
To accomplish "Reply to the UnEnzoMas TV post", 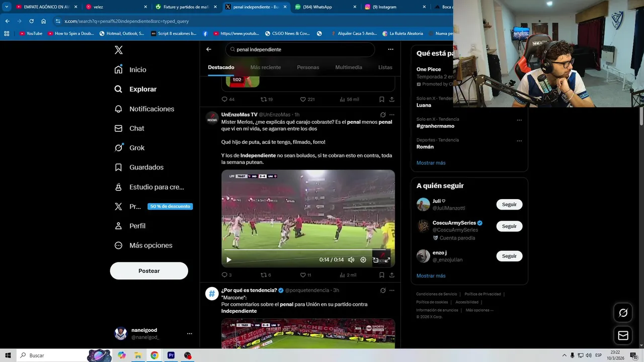I will click(227, 275).
